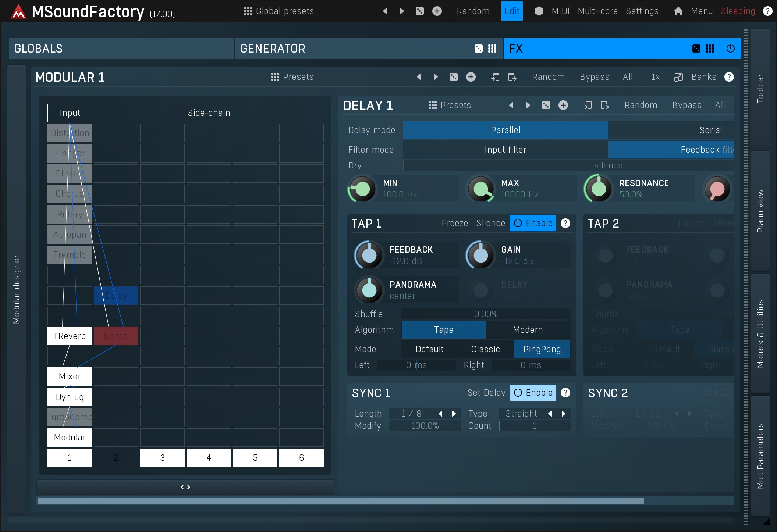
Task: Open the Banks window icon
Action: 678,77
